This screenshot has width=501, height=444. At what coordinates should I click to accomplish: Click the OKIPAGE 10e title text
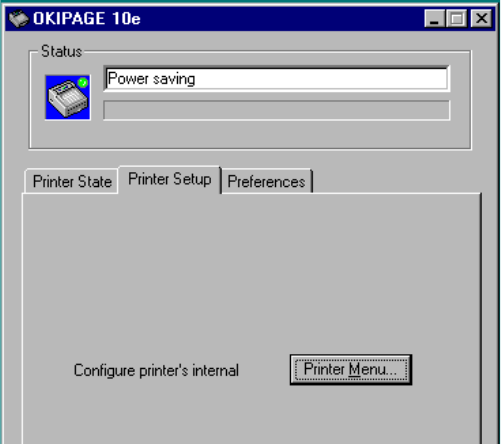coord(87,18)
